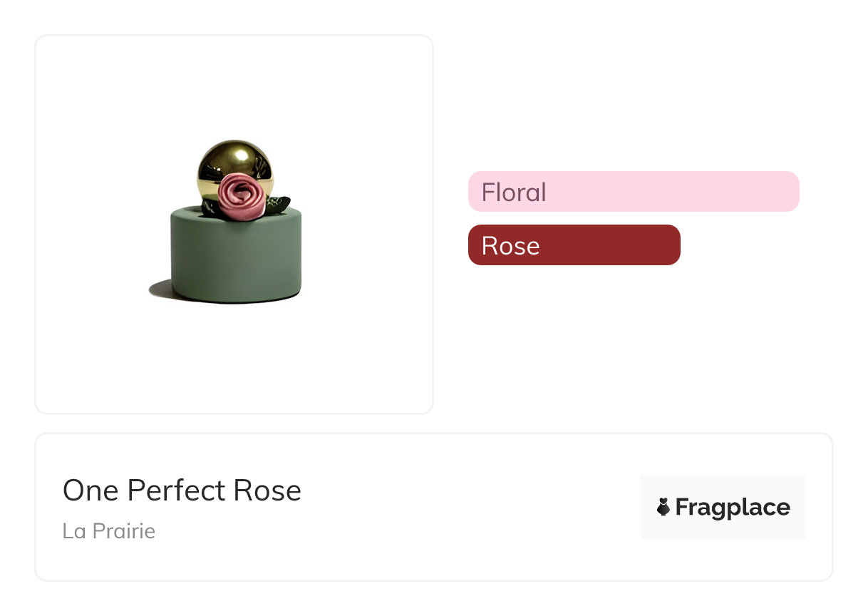
Task: Click the blank middle of the title card
Action: 463,507
